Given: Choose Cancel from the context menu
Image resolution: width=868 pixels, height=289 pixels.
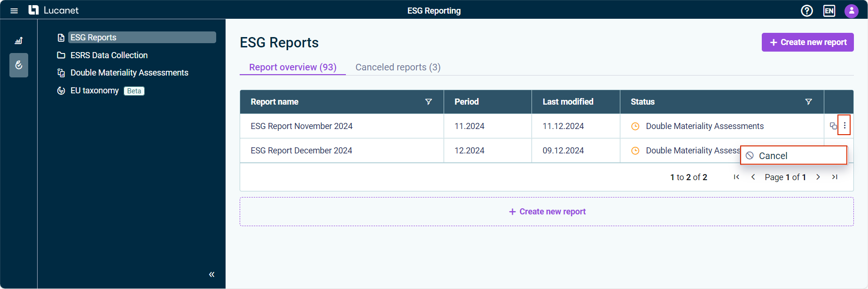Looking at the screenshot, I should point(794,155).
